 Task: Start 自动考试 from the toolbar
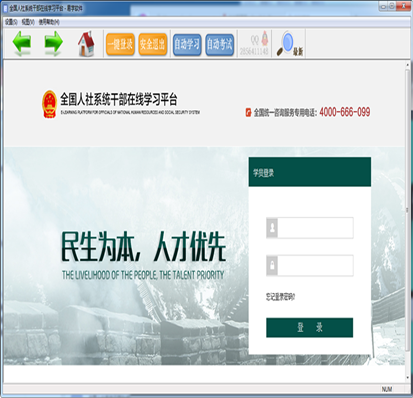click(x=219, y=44)
